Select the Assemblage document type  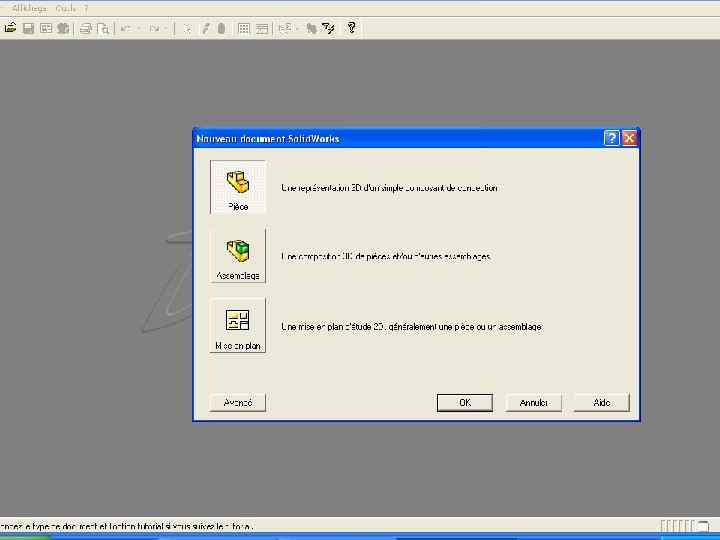[x=238, y=256]
